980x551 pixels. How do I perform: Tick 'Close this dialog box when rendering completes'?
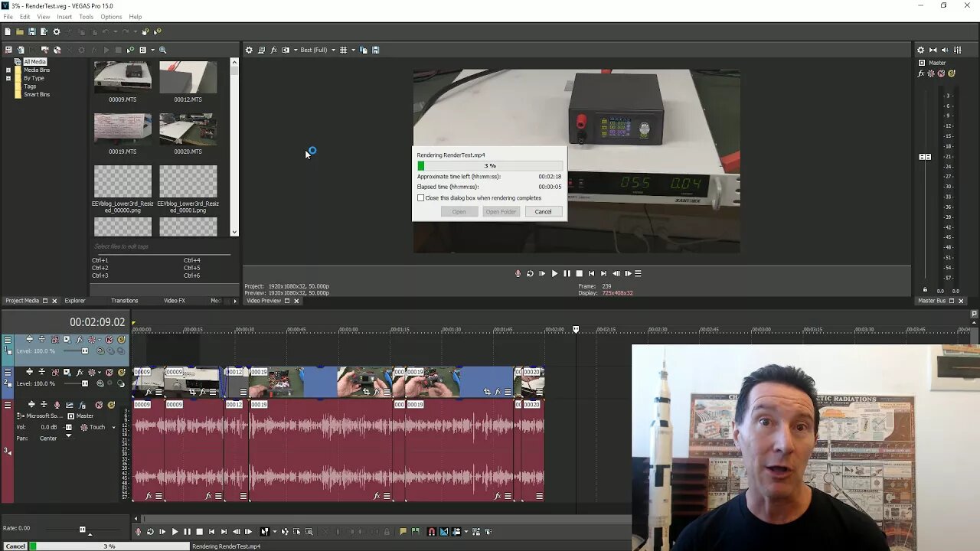pyautogui.click(x=420, y=198)
